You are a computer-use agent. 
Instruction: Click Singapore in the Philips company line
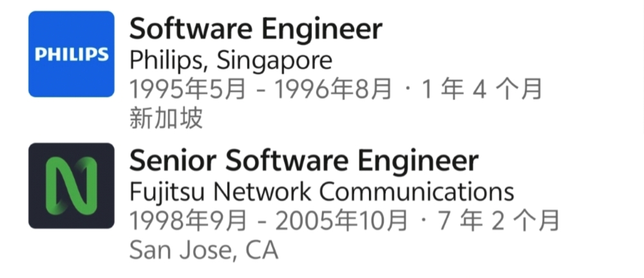[274, 61]
